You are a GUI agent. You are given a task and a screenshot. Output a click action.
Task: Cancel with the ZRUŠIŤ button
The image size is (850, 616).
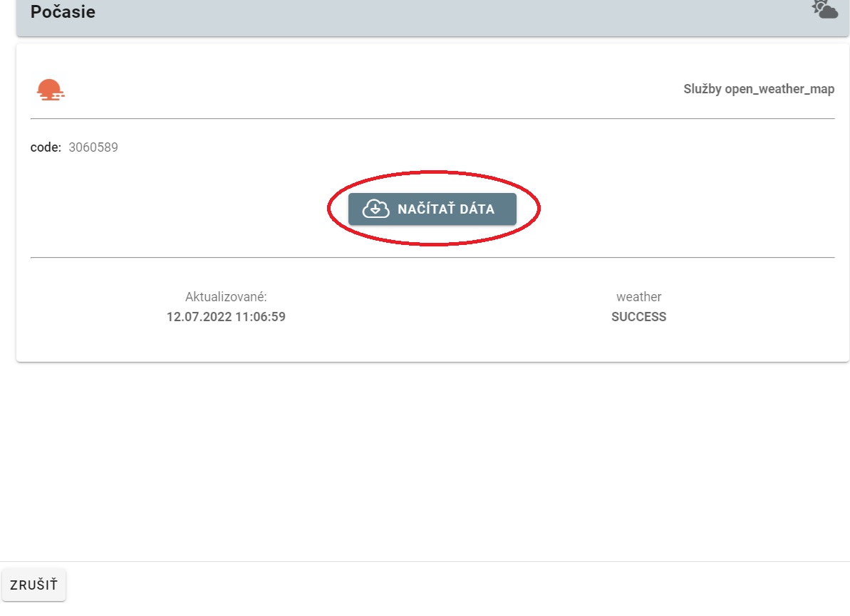pyautogui.click(x=34, y=585)
